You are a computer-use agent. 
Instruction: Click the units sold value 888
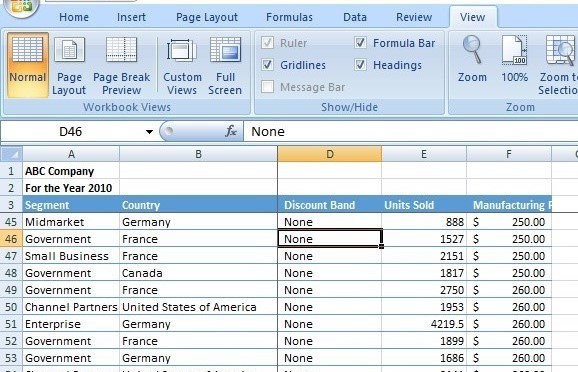click(424, 222)
